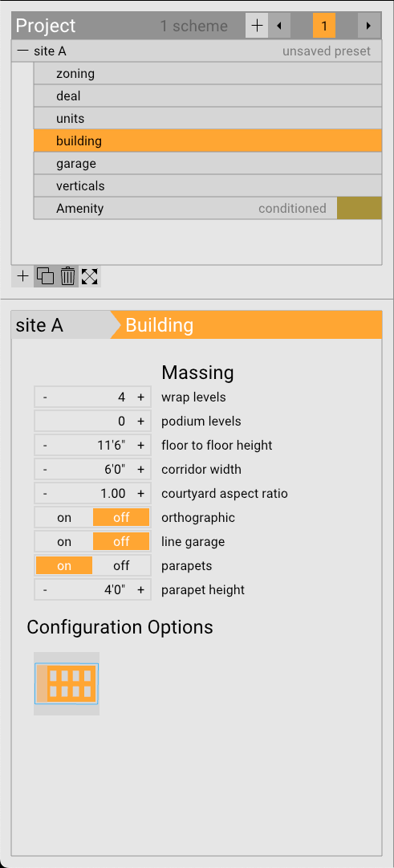Select scheme number 1 button
The height and width of the screenshot is (868, 394).
tap(324, 26)
